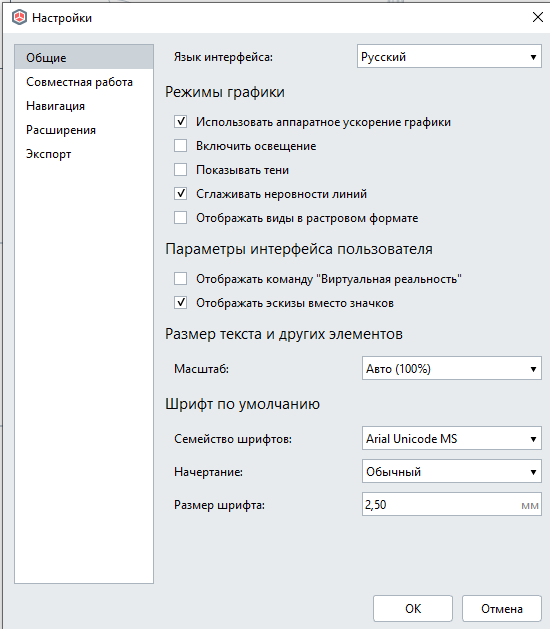Viewport: 550px width, 629px height.
Task: Select the Общие settings section
Action: [84, 57]
